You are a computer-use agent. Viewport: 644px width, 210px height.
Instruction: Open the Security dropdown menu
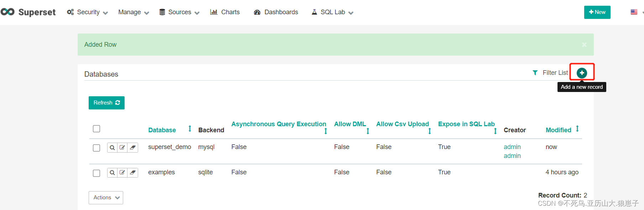pos(88,12)
